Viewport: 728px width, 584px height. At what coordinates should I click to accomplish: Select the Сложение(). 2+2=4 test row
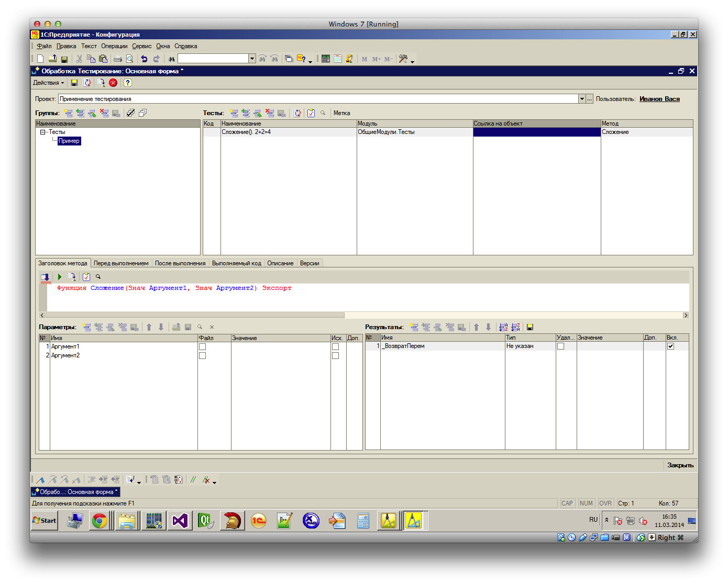(448, 132)
